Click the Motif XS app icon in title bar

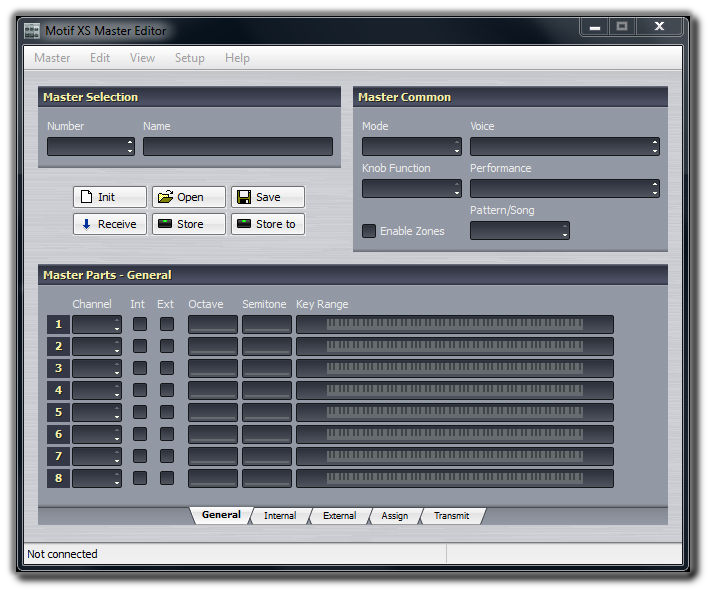point(32,31)
